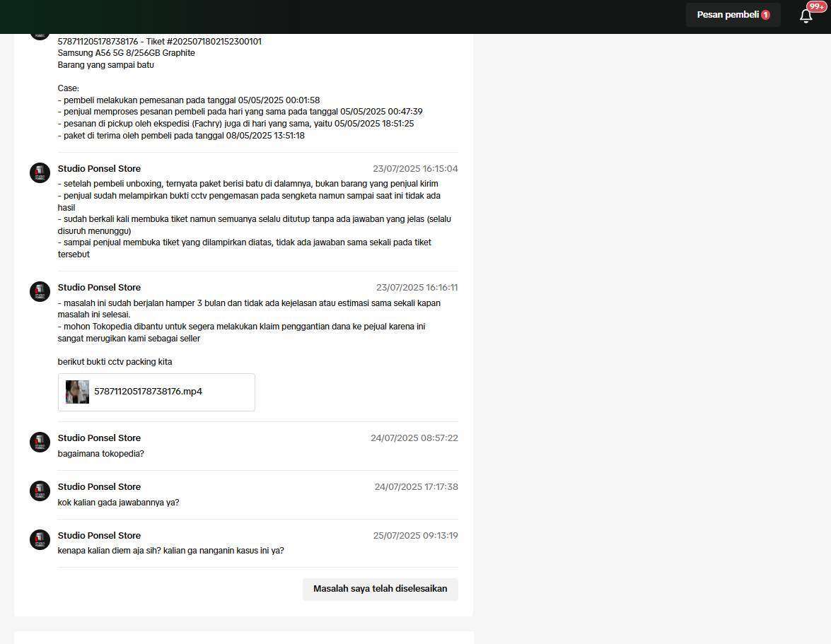831x644 pixels.
Task: Click the message 'kok kalian gada jawabannya ya?'
Action: pyautogui.click(x=118, y=503)
